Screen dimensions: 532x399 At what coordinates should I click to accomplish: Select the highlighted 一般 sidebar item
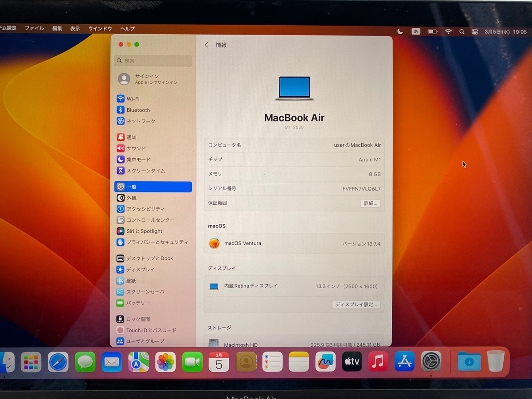click(x=153, y=187)
